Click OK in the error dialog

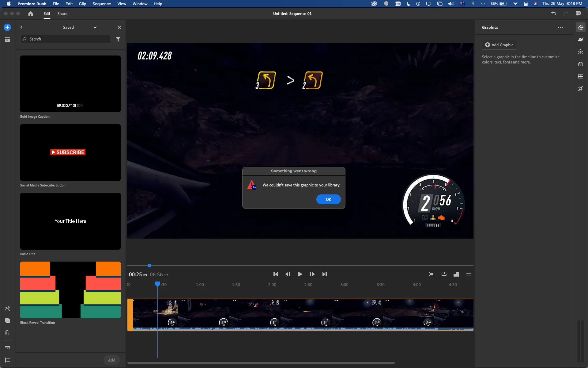point(328,199)
